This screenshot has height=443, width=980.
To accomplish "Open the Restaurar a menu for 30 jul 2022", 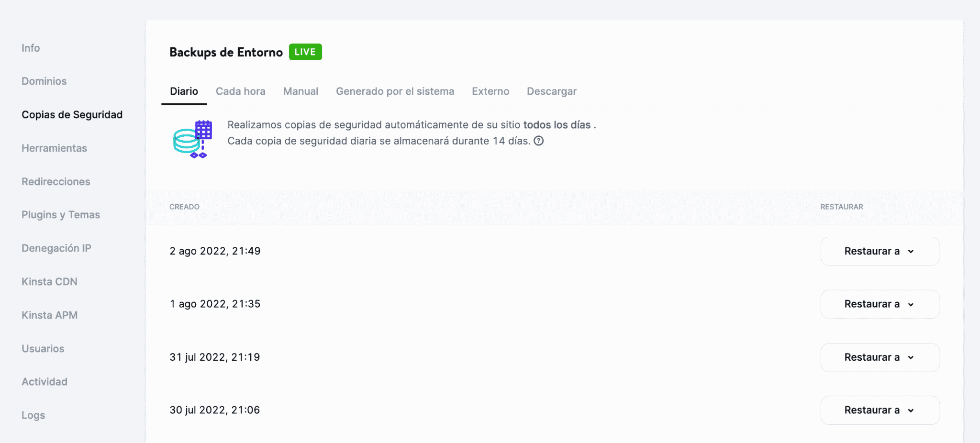I will (x=880, y=410).
